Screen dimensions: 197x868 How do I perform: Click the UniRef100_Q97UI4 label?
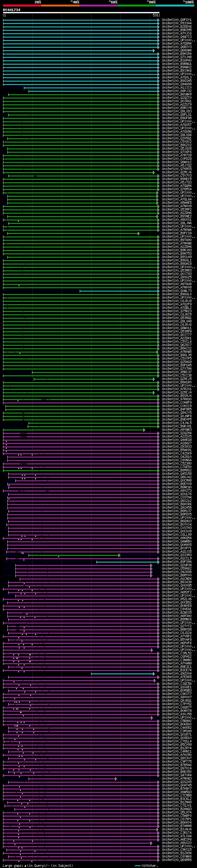tap(176, 768)
